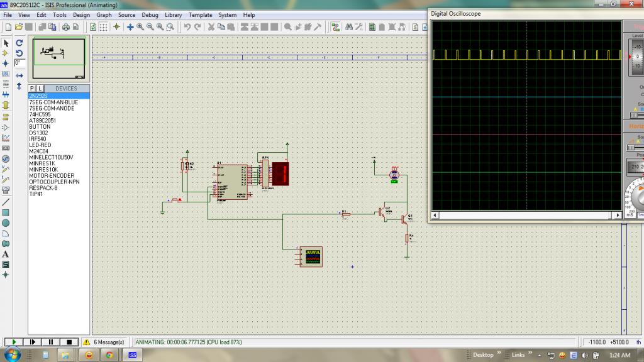Pause the running simulation
Image resolution: width=644 pixels, height=362 pixels.
[x=50, y=341]
